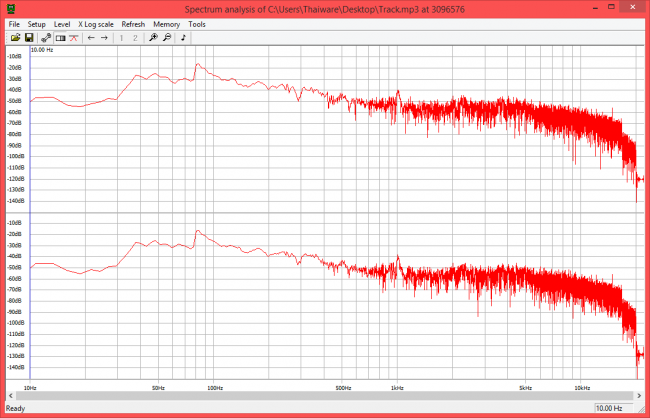Select memory slot 2 in the toolbar
Screen dimensions: 650x418
pos(135,38)
